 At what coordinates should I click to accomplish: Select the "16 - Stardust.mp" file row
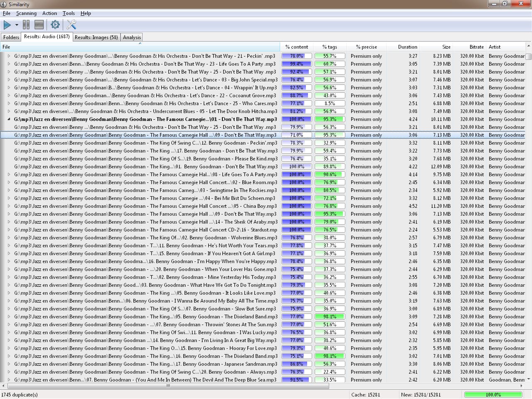(x=263, y=230)
